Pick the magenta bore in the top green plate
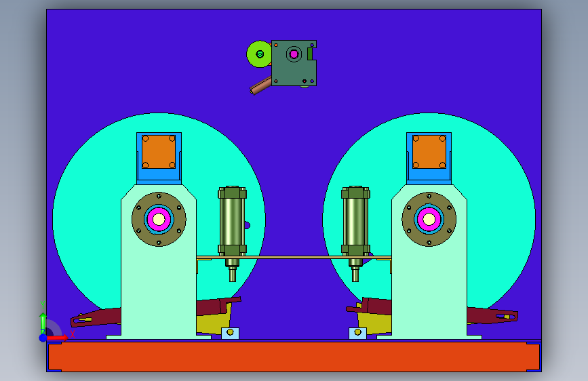The image size is (588, 381). (x=294, y=54)
